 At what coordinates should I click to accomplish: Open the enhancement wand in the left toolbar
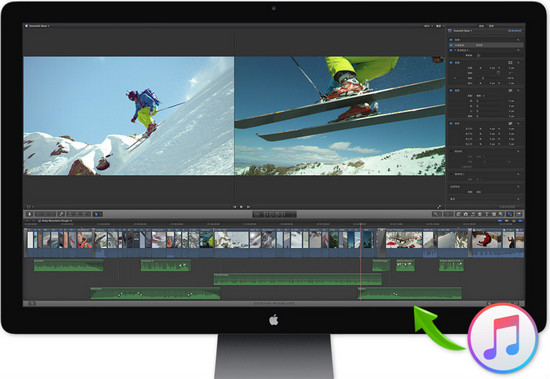point(61,214)
